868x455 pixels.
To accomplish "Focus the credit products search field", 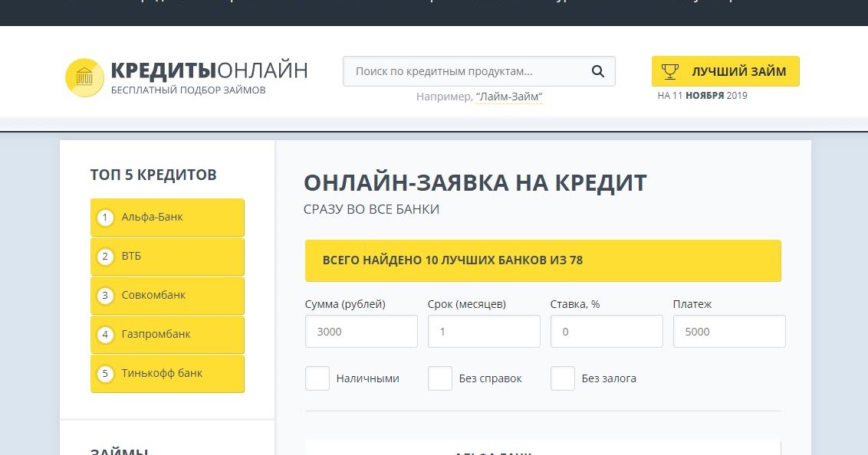I will tap(478, 71).
